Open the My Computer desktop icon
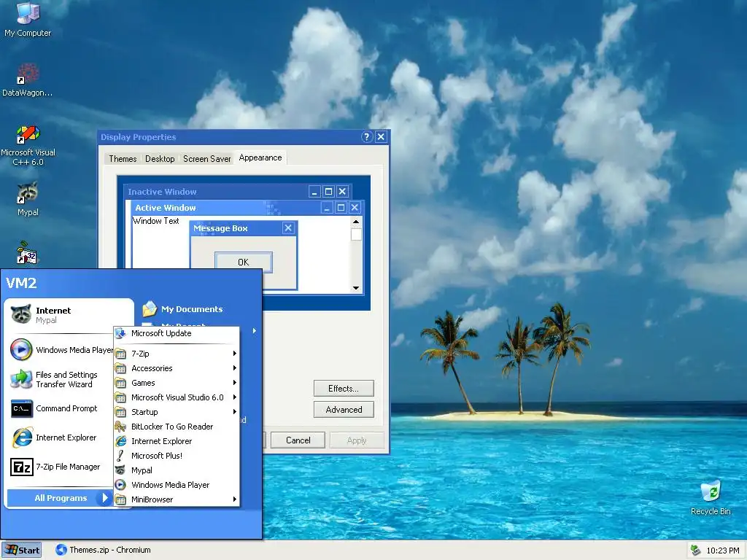 tap(28, 19)
